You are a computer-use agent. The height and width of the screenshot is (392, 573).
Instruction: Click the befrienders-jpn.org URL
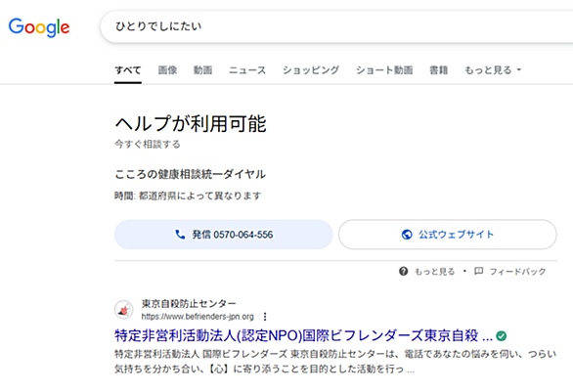[198, 317]
